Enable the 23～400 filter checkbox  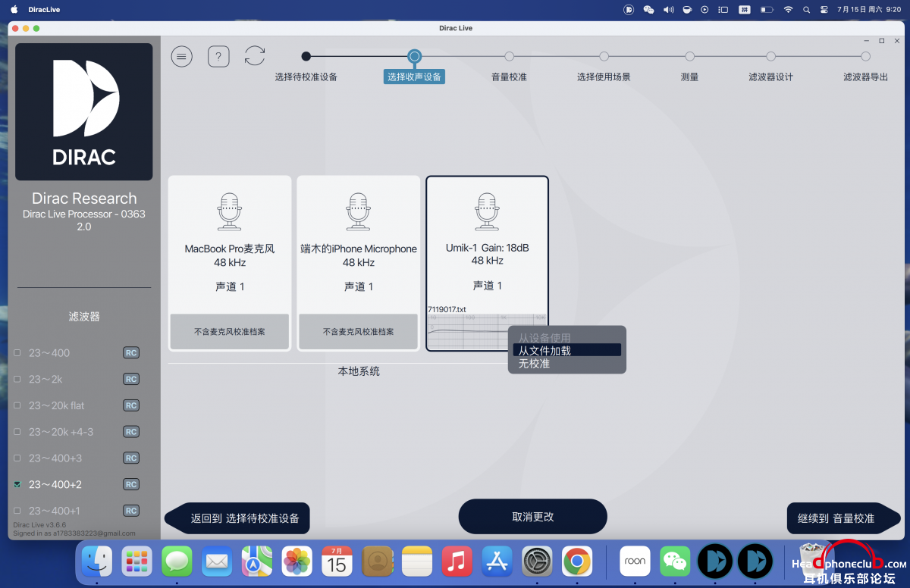[x=17, y=353]
